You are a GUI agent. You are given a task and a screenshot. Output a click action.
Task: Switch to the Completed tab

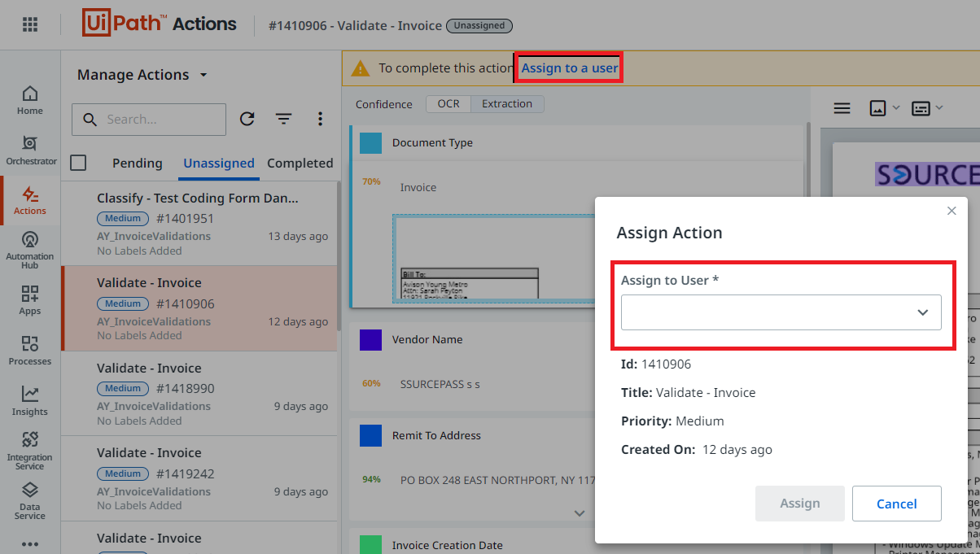click(300, 164)
